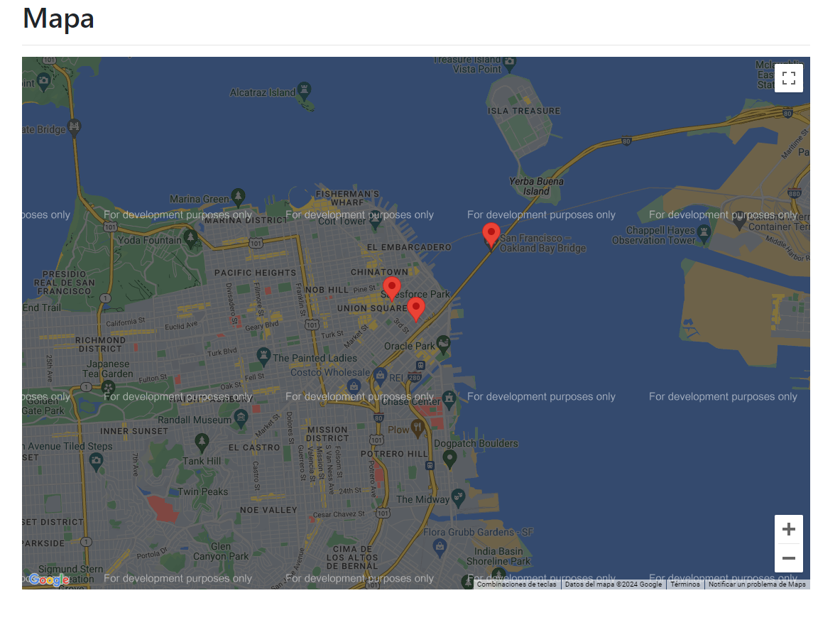Image resolution: width=840 pixels, height=620 pixels.
Task: Click the UNION SQUARE neighborhood label
Action: pyautogui.click(x=372, y=308)
